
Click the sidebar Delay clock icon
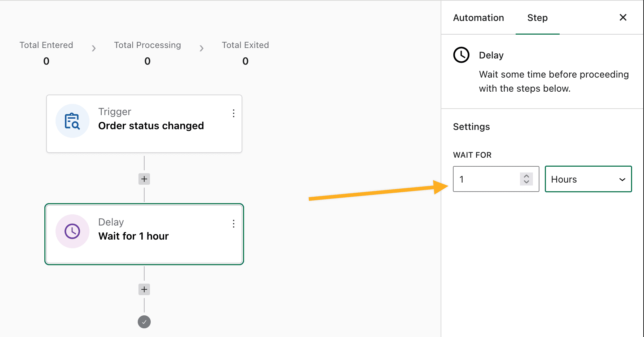pyautogui.click(x=461, y=55)
